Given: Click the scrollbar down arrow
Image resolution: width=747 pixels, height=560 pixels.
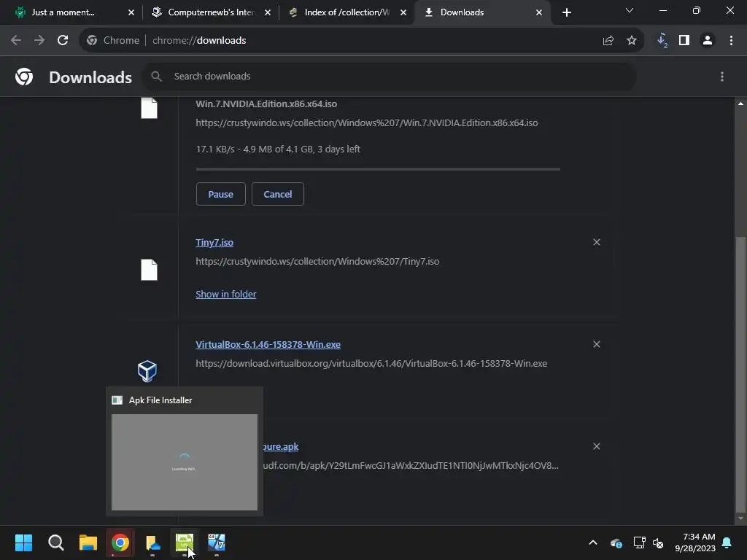Looking at the screenshot, I should pos(740,519).
